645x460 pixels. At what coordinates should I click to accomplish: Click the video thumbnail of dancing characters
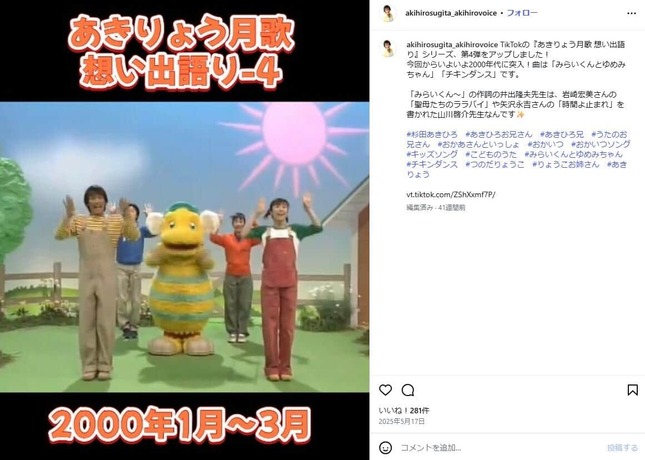coord(184,247)
